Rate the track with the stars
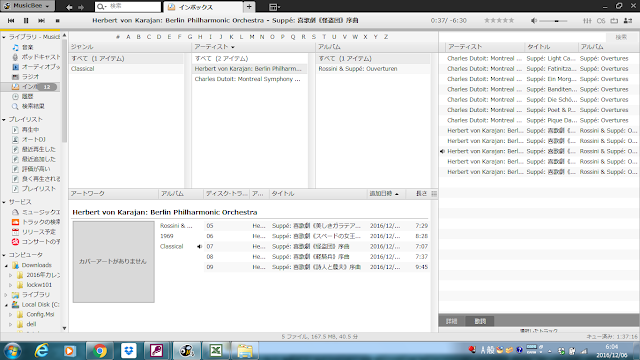The width and height of the screenshot is (640, 360). [x=499, y=20]
